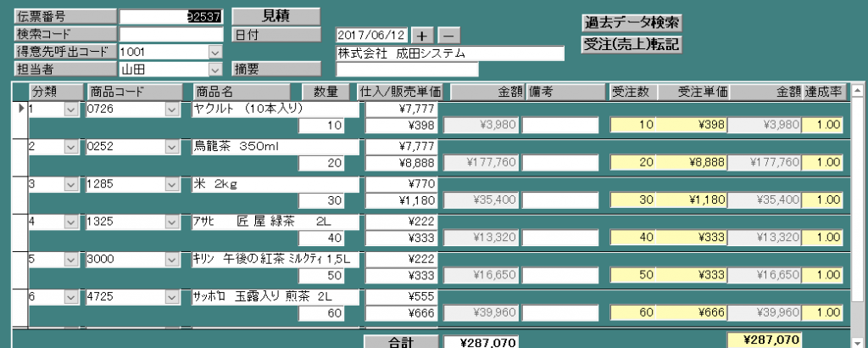Screen dimensions: 868x348
Task: Click the 受注数 field showing 20
Action: pyautogui.click(x=632, y=162)
